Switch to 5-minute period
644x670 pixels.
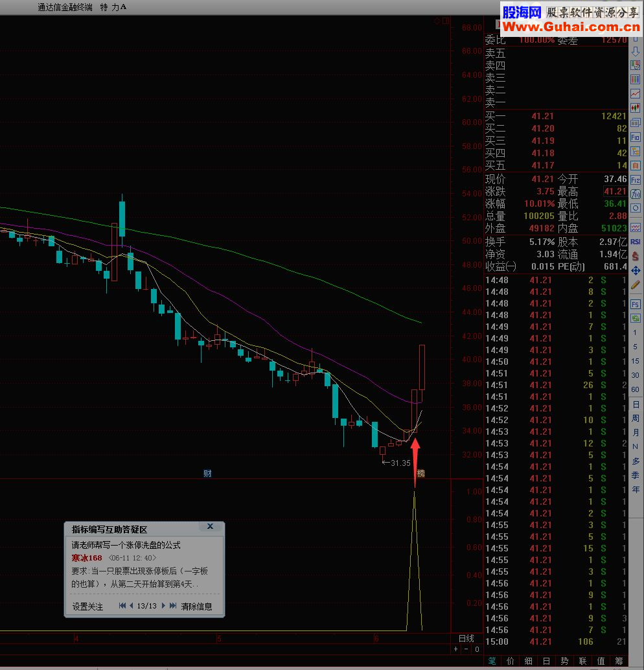(635, 347)
